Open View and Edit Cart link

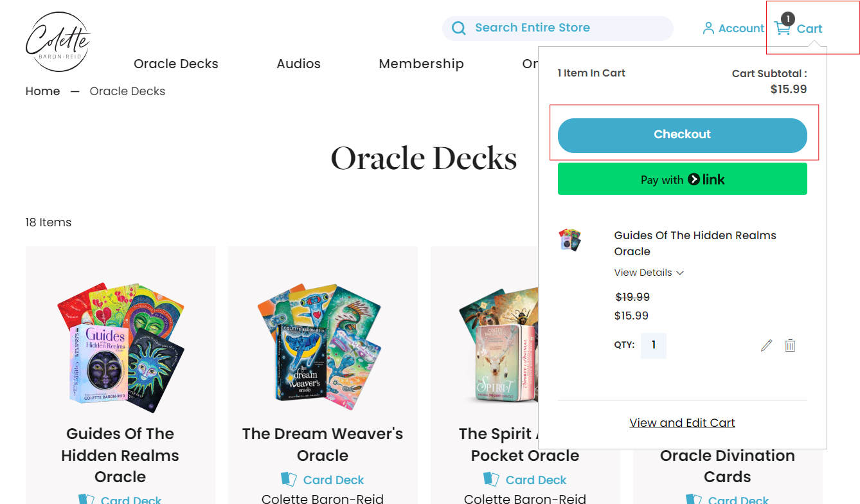682,423
